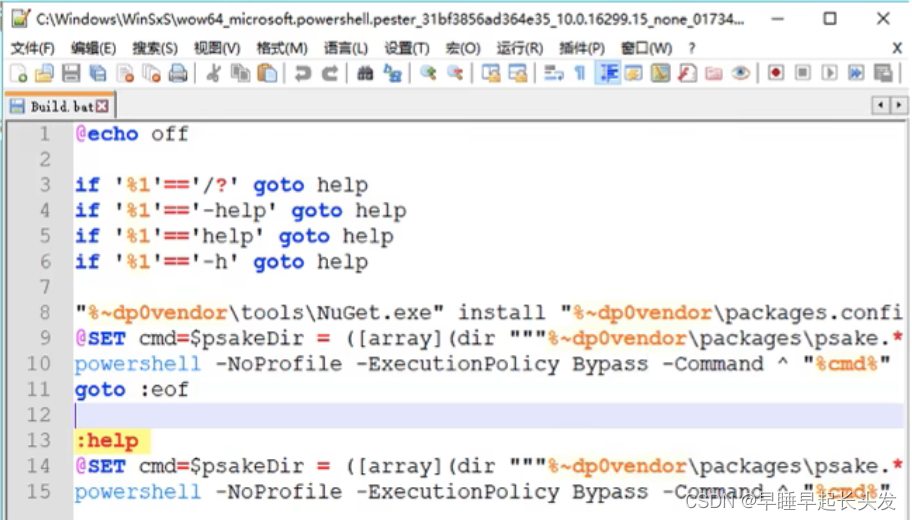Image resolution: width=912 pixels, height=520 pixels.
Task: Toggle the Document Map toolbar icon
Action: (x=661, y=73)
